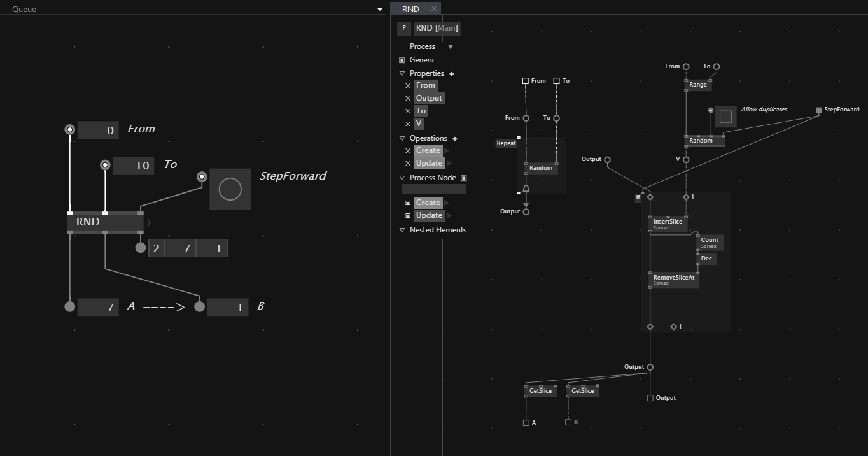
Task: Toggle the Generic checkbox
Action: pyautogui.click(x=402, y=60)
